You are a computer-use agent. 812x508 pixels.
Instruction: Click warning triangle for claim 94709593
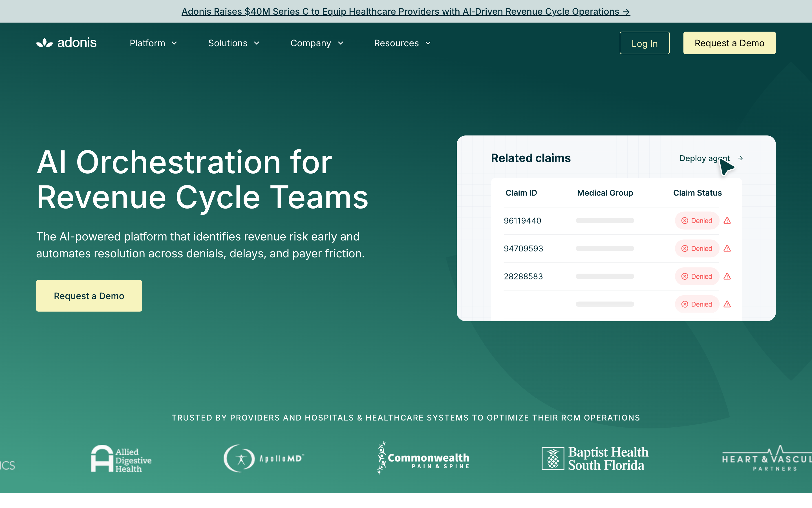(x=727, y=249)
